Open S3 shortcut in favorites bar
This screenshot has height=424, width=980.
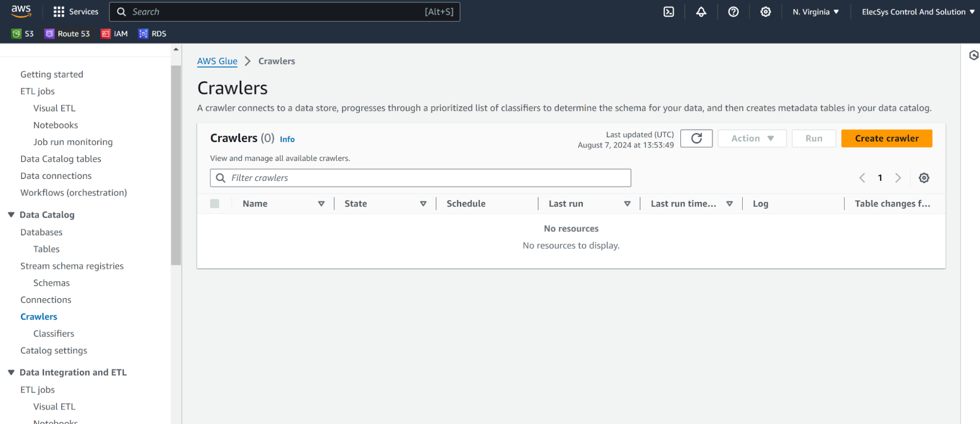(x=23, y=34)
